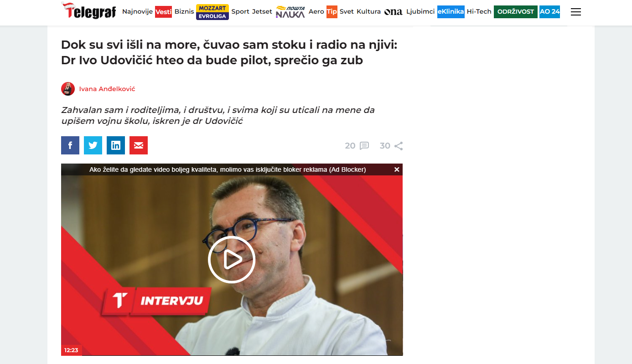
Task: Open the Sport section
Action: pos(240,12)
